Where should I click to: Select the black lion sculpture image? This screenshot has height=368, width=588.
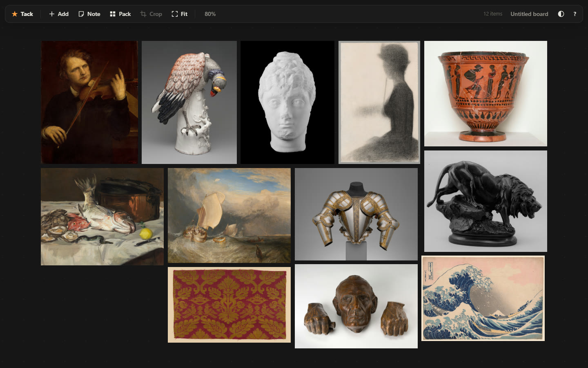pos(486,201)
